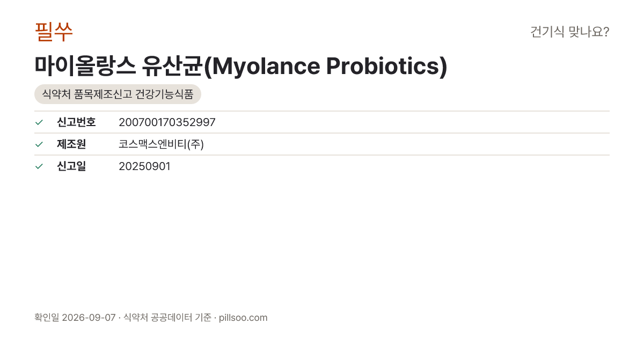644x338 pixels.
Task: Click the 확인일 label in the footer
Action: (47, 318)
